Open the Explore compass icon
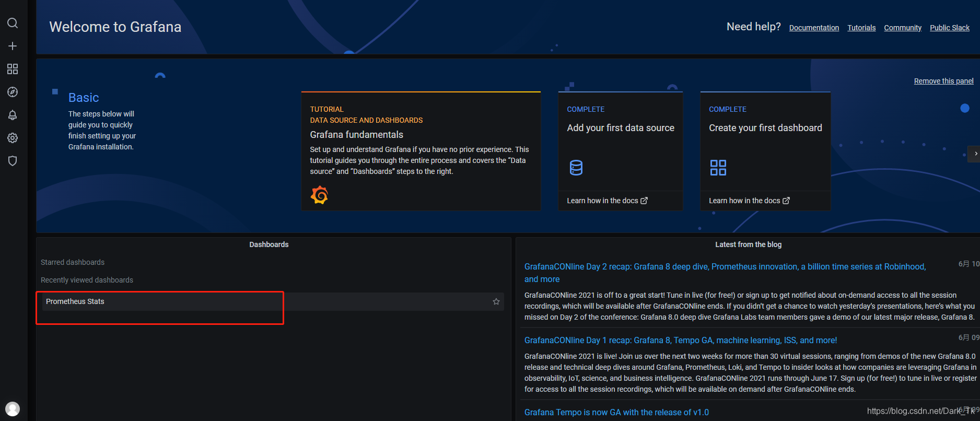Image resolution: width=980 pixels, height=421 pixels. coord(13,92)
